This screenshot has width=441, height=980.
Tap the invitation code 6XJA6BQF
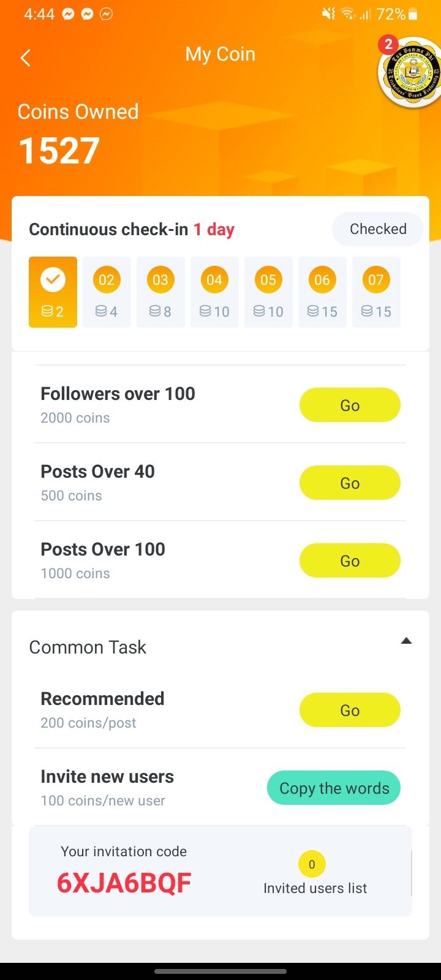point(124,883)
